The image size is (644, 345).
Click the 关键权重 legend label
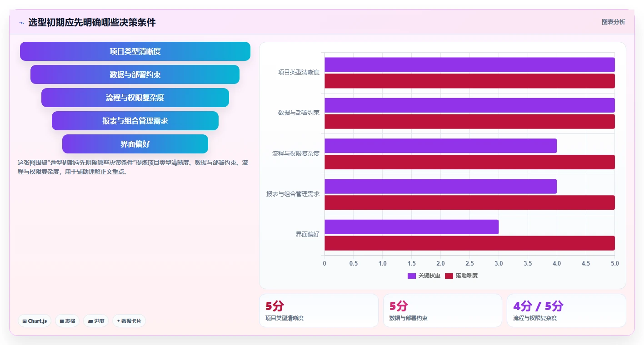coord(429,276)
